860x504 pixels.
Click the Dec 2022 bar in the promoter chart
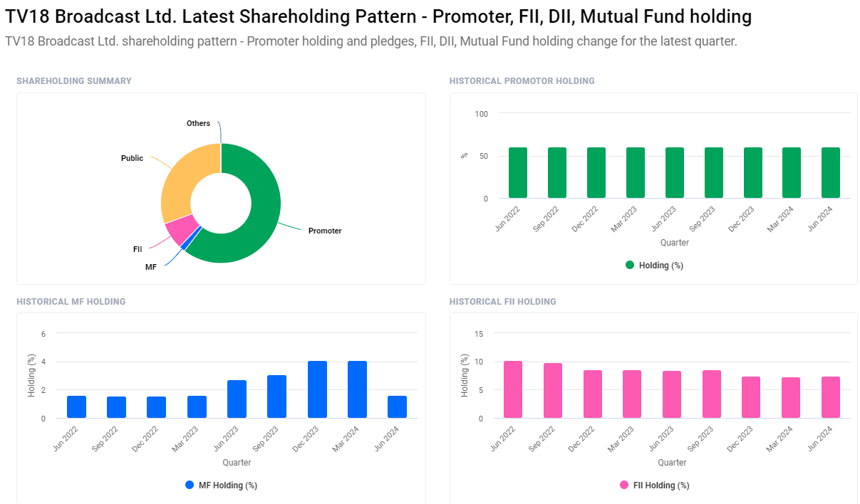pyautogui.click(x=596, y=173)
